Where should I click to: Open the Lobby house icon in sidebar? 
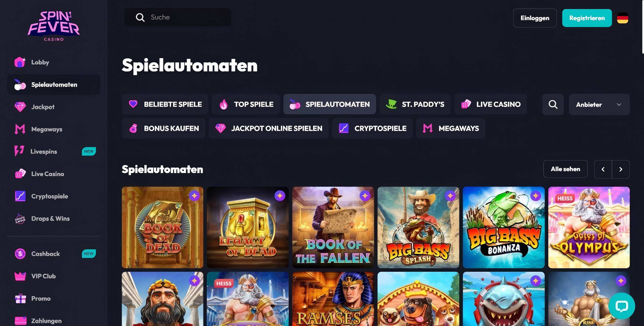click(20, 62)
